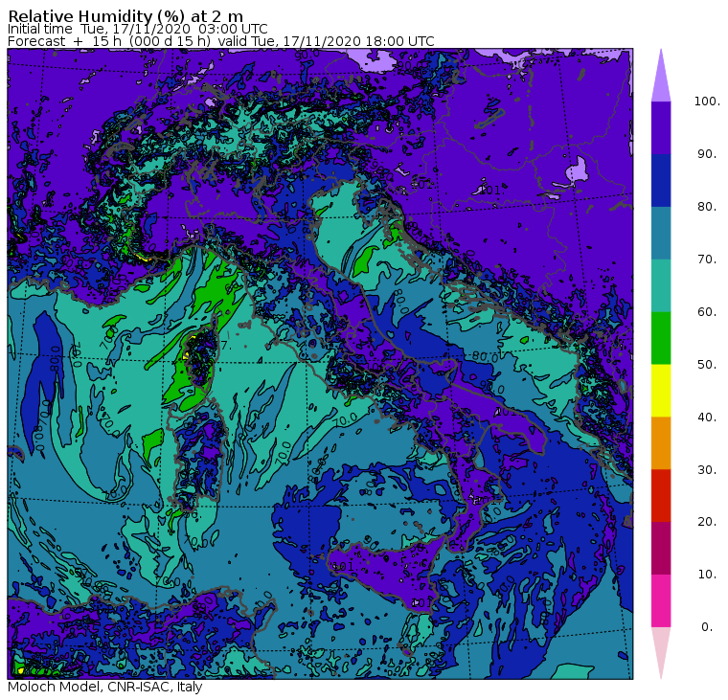Screen dimensions: 728x700
Task: Click the 'Forecast + 15 h' valid time line
Action: click(221, 41)
